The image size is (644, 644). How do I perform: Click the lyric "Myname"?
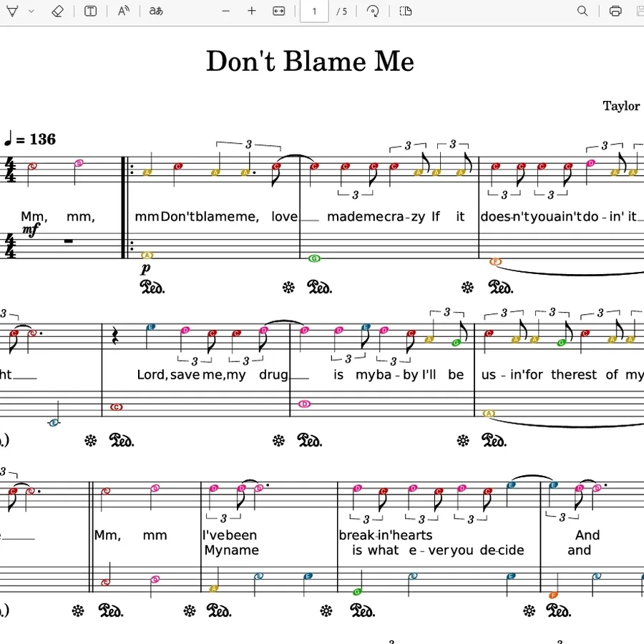232,550
